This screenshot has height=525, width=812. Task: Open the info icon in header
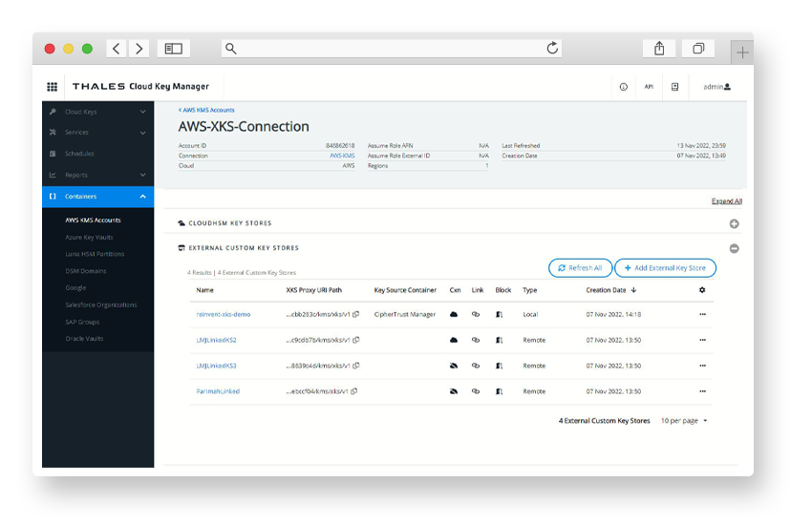[624, 87]
